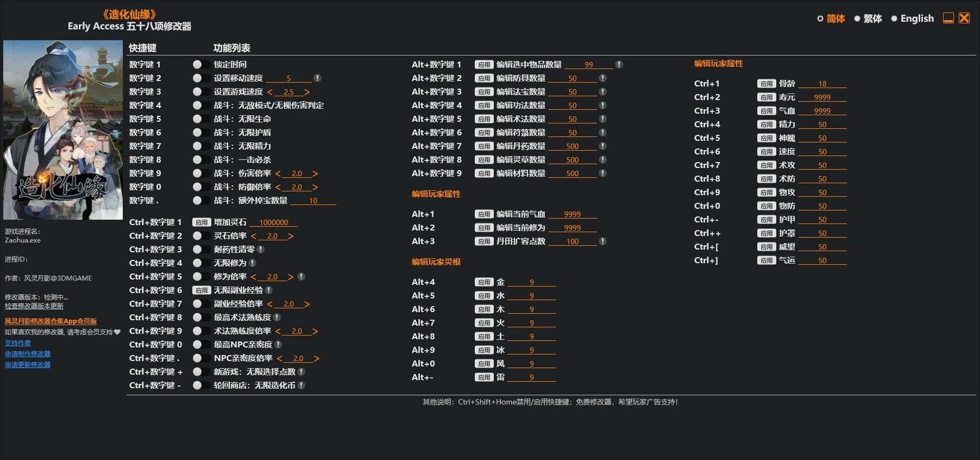Click info icon beside 设置移动速度
The width and height of the screenshot is (980, 460).
[318, 78]
